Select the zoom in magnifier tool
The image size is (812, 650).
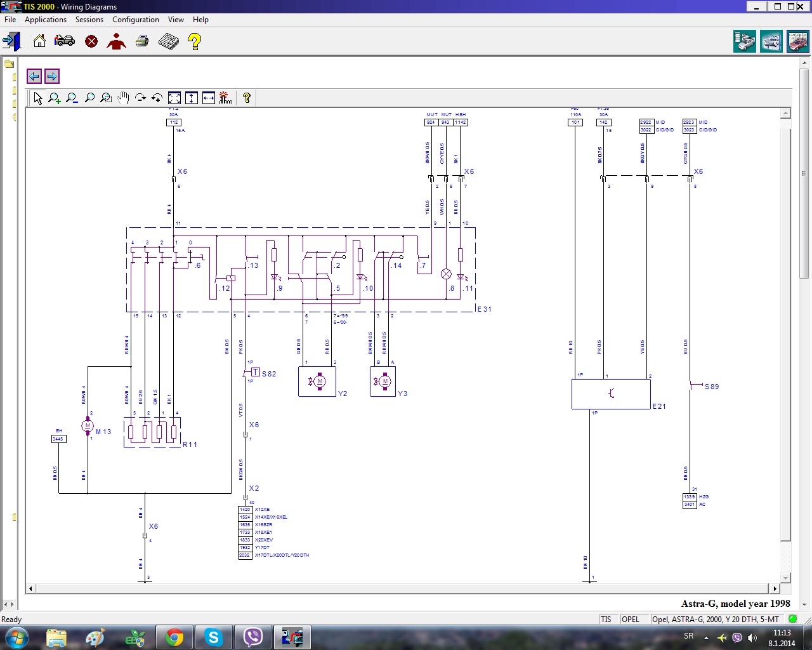coord(55,98)
